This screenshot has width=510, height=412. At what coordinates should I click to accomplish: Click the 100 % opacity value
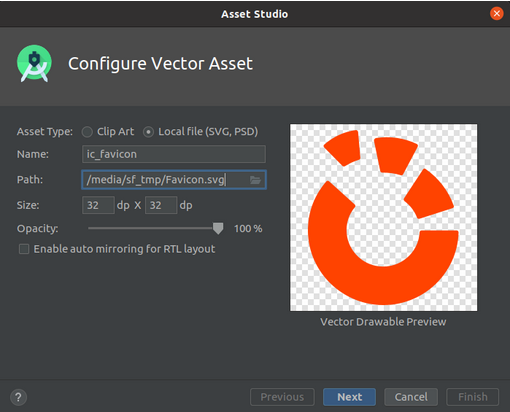pyautogui.click(x=248, y=229)
